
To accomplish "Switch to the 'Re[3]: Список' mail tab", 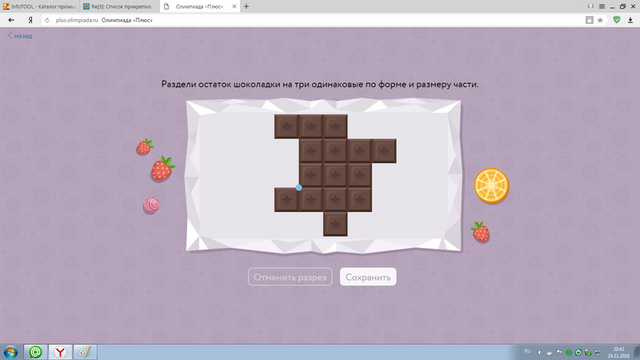I will (119, 7).
